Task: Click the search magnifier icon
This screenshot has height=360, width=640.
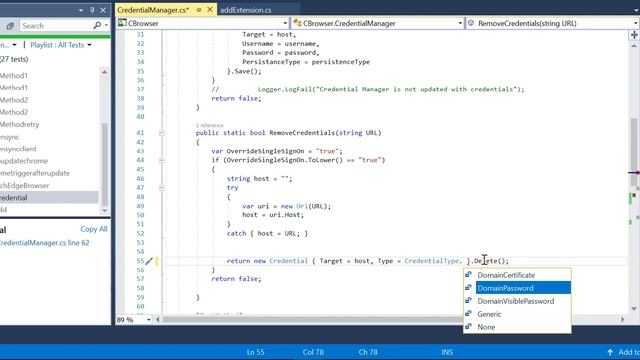Action: (x=97, y=26)
